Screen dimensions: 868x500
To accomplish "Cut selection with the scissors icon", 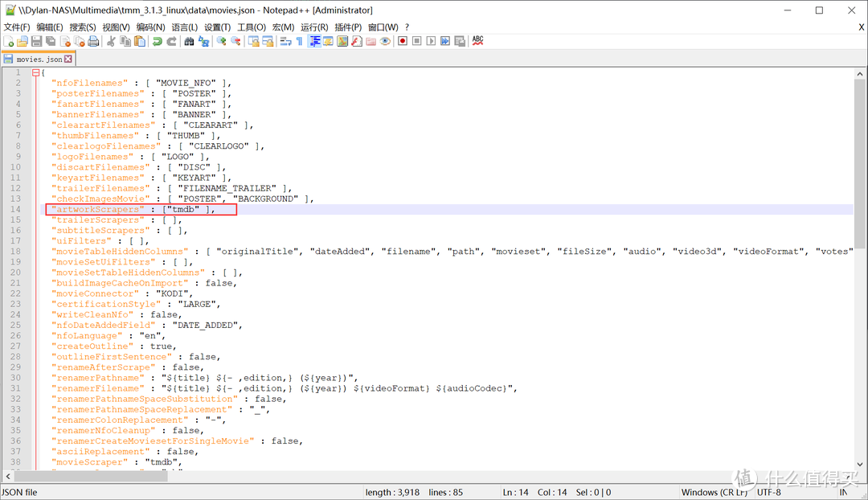I will (111, 41).
